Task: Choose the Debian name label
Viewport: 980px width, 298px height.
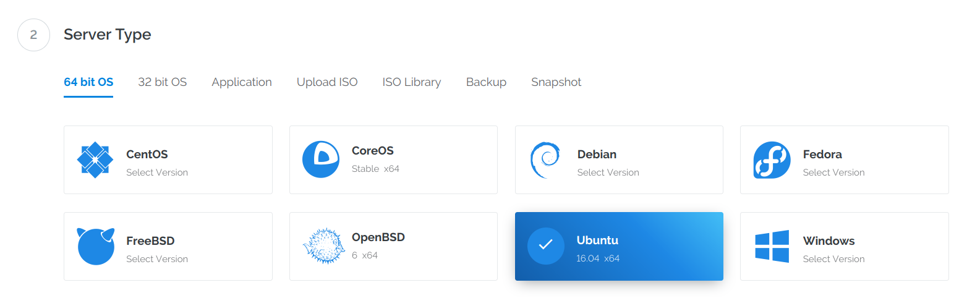Action: [597, 155]
